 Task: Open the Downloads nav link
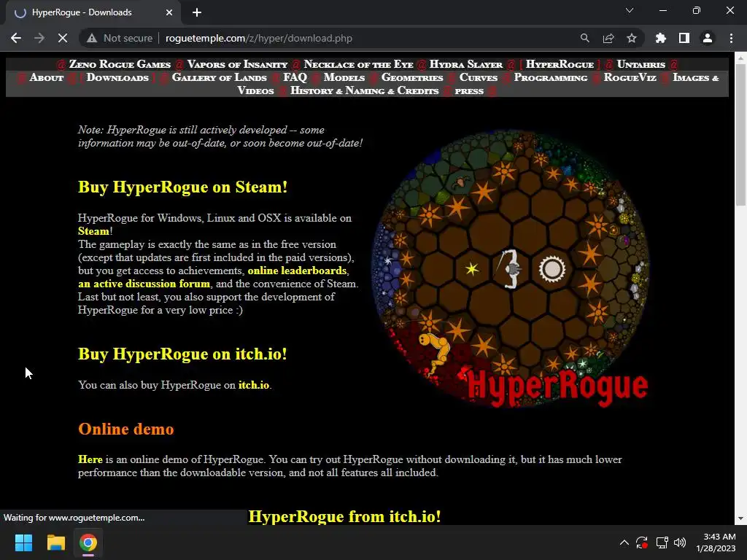[117, 77]
